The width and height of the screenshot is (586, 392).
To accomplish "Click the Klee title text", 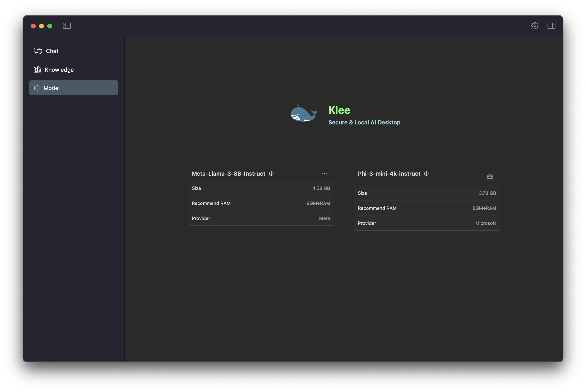I will (339, 110).
